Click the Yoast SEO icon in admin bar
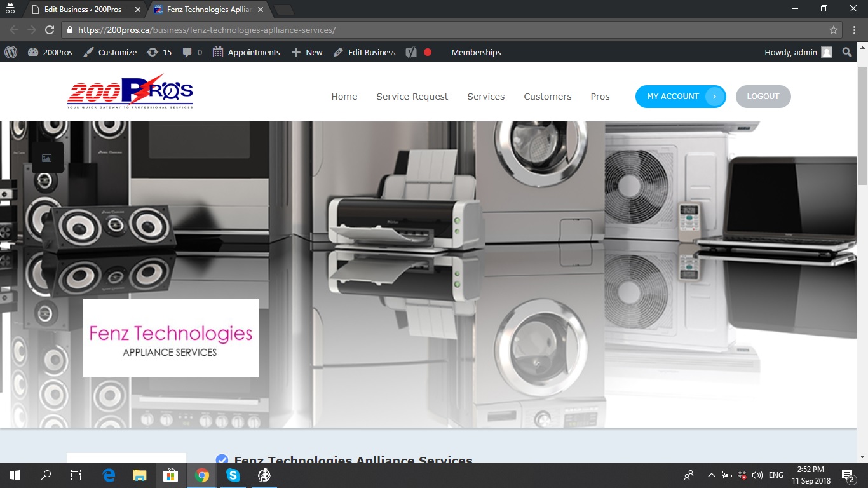 pyautogui.click(x=410, y=52)
